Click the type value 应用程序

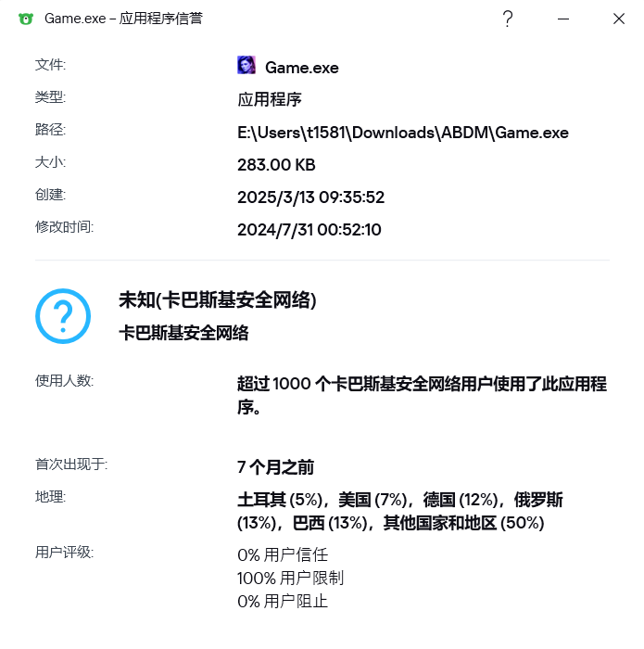[270, 100]
